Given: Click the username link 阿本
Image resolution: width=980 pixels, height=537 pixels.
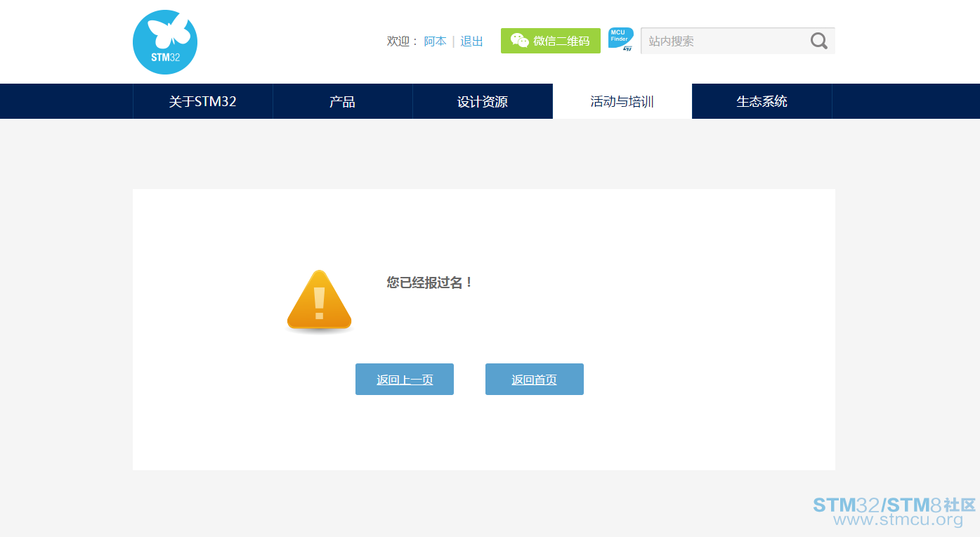Looking at the screenshot, I should [436, 41].
